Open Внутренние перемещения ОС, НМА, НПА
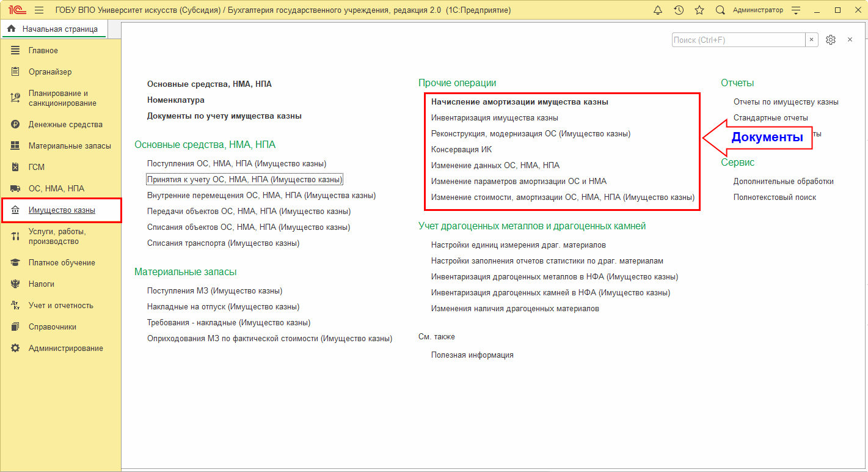The width and height of the screenshot is (868, 472). click(261, 196)
